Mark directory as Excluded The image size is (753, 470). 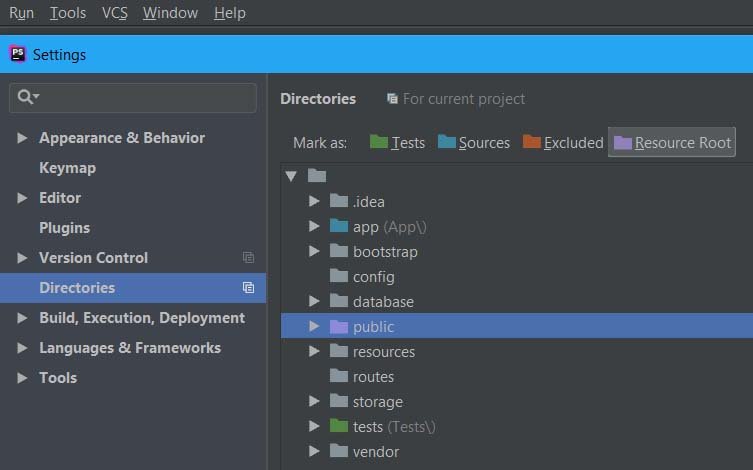pos(562,142)
